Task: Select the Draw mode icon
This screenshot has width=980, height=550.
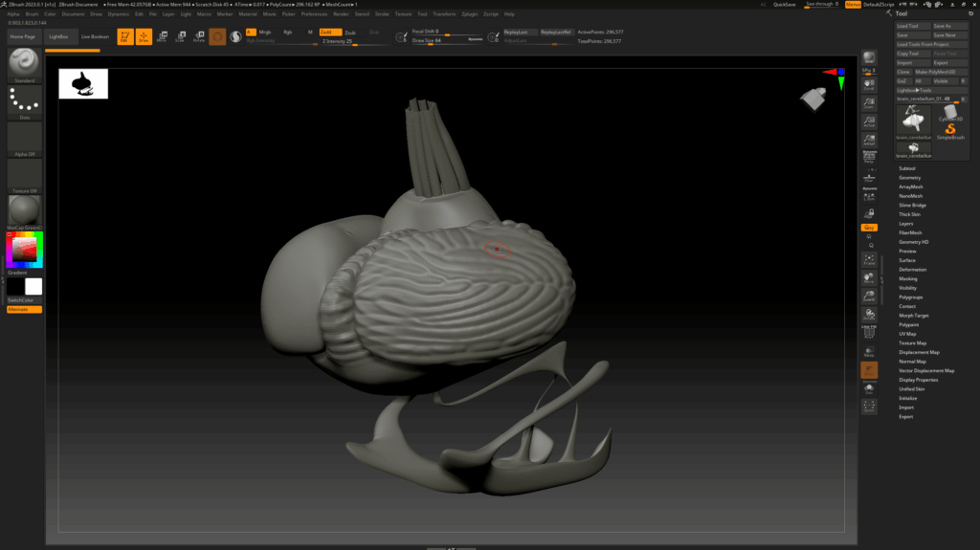Action: point(144,36)
